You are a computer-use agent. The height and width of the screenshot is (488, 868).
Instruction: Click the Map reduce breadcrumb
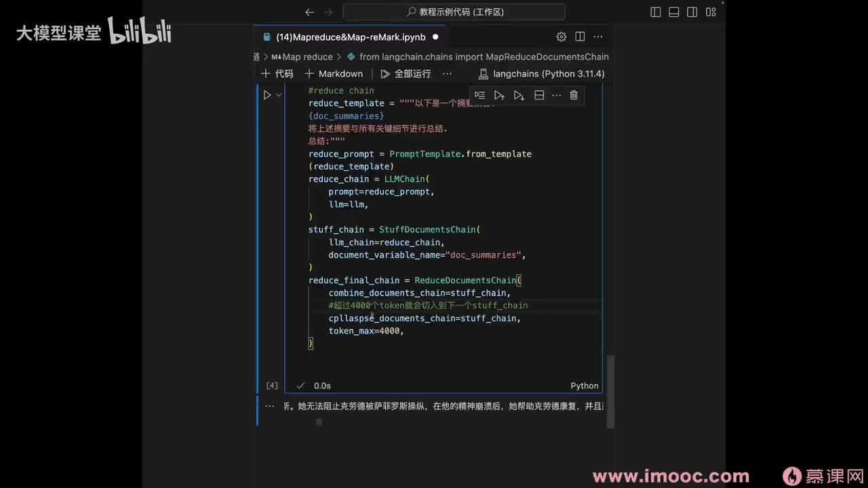pyautogui.click(x=302, y=57)
